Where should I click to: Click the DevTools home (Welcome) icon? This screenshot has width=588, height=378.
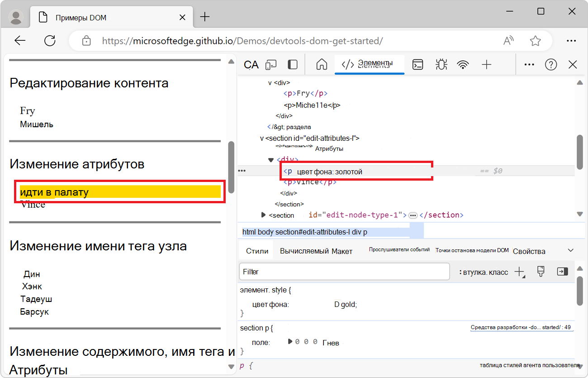(321, 64)
